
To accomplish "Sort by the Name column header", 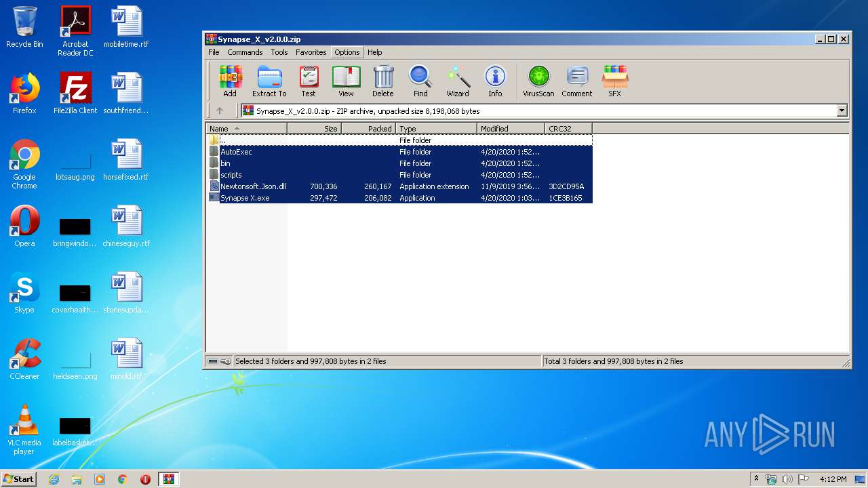I will [x=247, y=128].
